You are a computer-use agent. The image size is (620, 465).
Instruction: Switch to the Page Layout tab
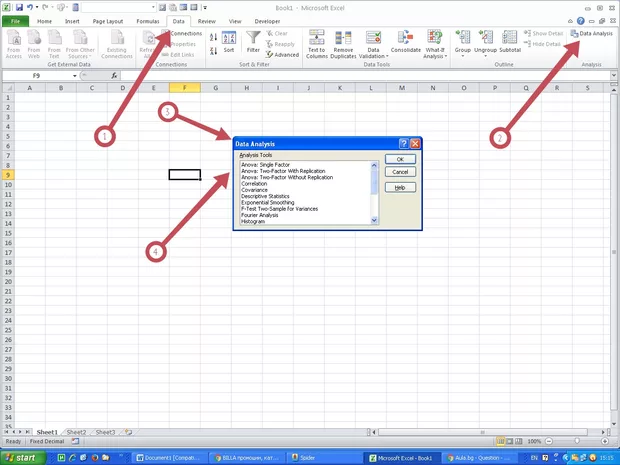pos(108,21)
